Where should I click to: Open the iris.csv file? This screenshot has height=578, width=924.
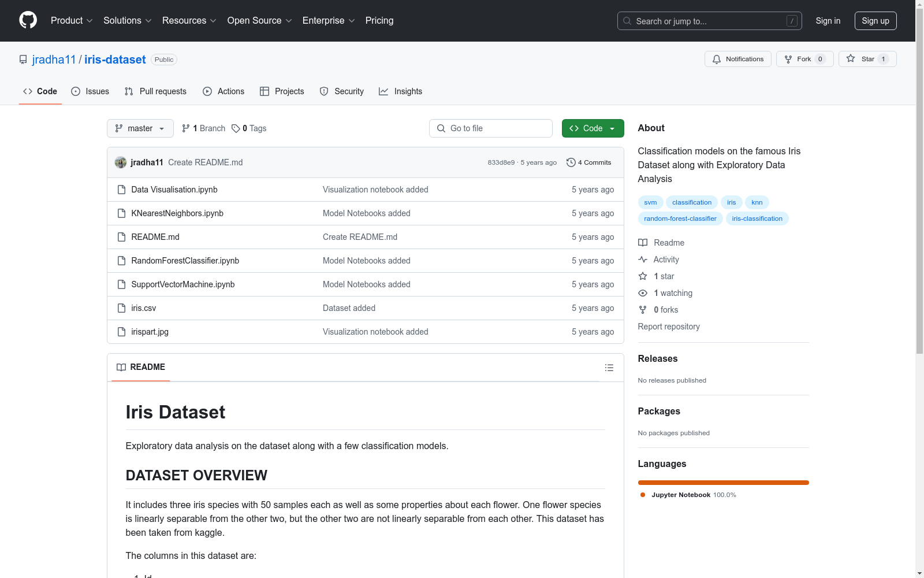144,308
